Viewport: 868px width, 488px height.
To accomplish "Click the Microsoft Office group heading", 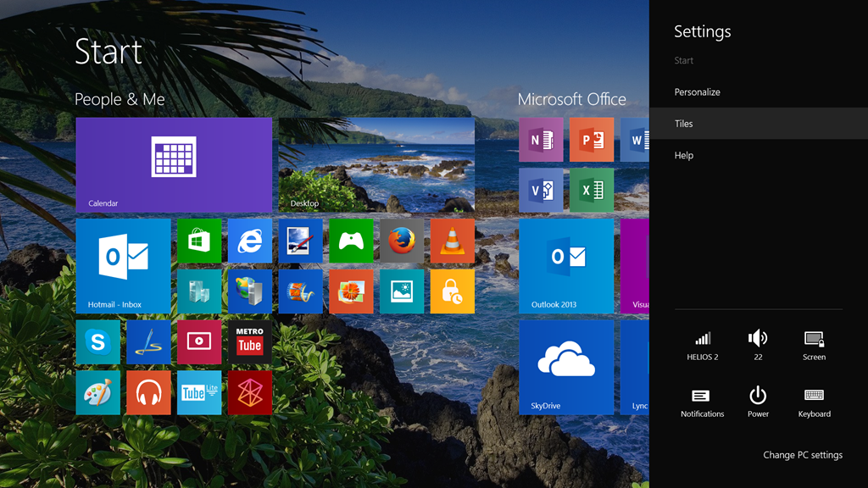I will (x=572, y=99).
